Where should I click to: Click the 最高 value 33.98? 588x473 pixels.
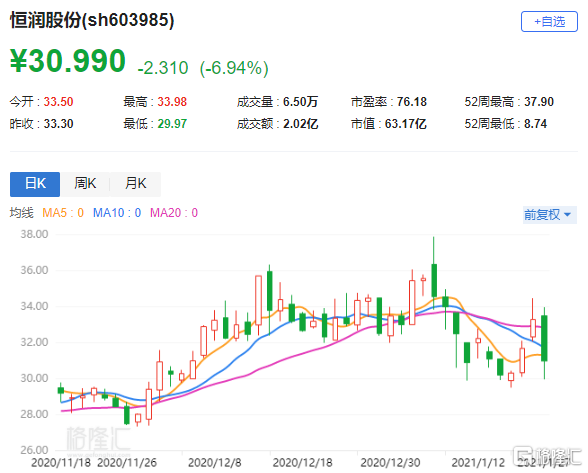click(x=172, y=102)
